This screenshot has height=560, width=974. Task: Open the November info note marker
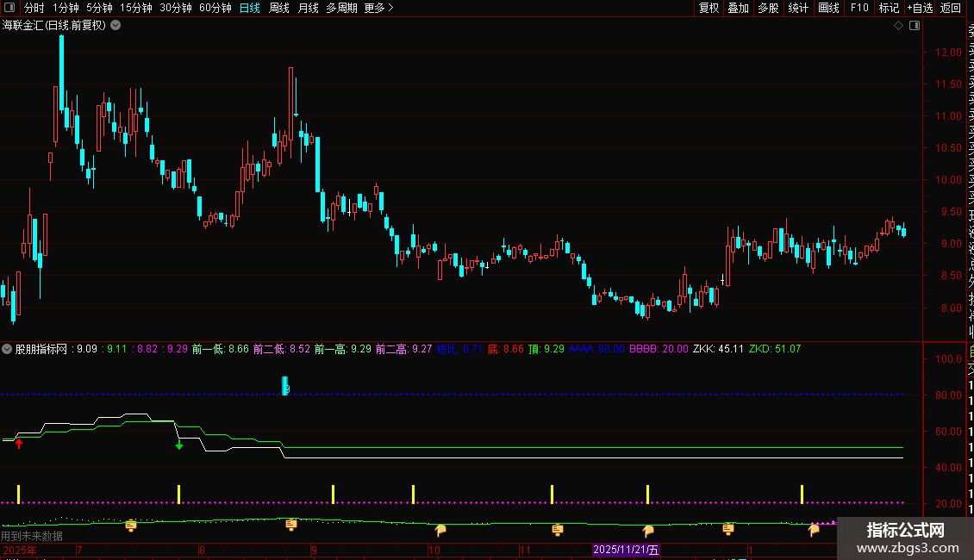(x=557, y=530)
